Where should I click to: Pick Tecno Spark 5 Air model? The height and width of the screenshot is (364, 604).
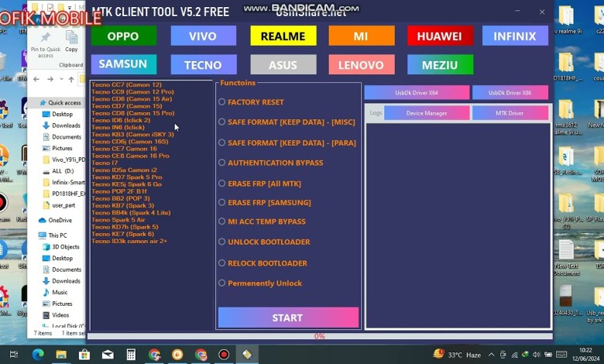pyautogui.click(x=118, y=219)
